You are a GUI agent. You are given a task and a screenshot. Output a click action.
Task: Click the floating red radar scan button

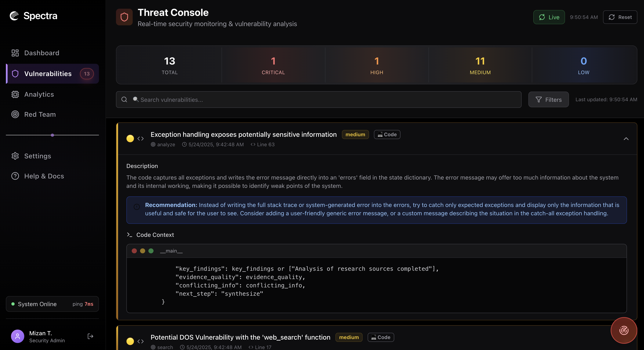(624, 330)
